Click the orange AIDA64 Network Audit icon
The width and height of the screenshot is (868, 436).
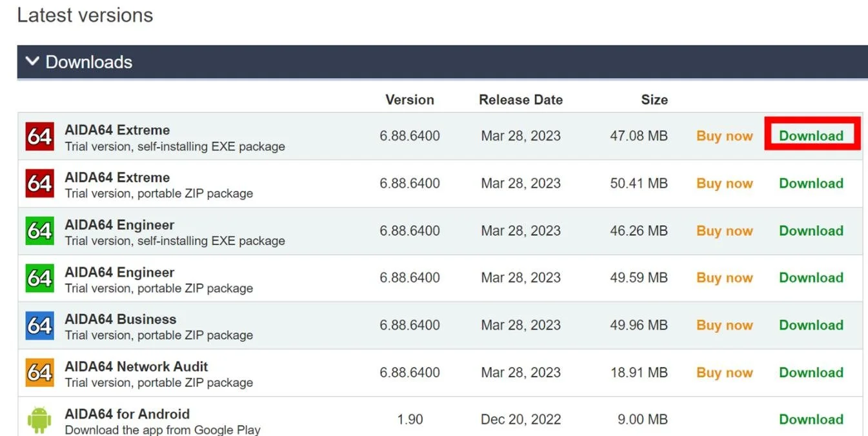(39, 373)
